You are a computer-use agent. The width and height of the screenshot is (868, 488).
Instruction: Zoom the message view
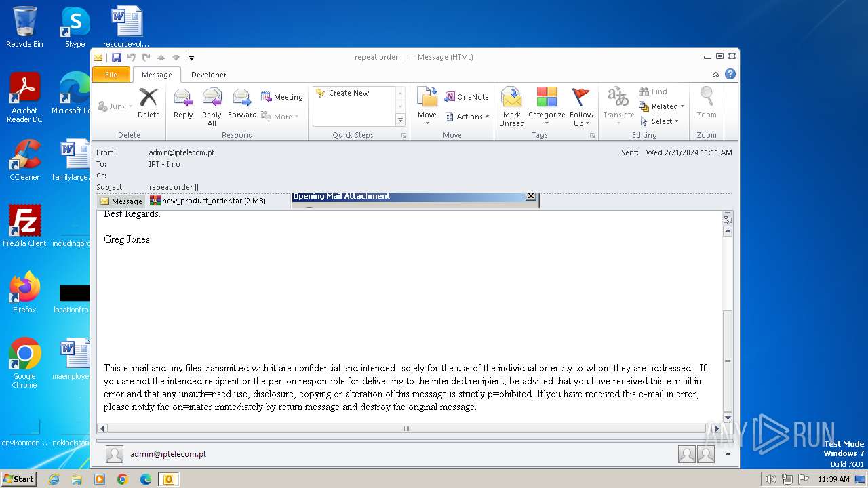pos(707,104)
